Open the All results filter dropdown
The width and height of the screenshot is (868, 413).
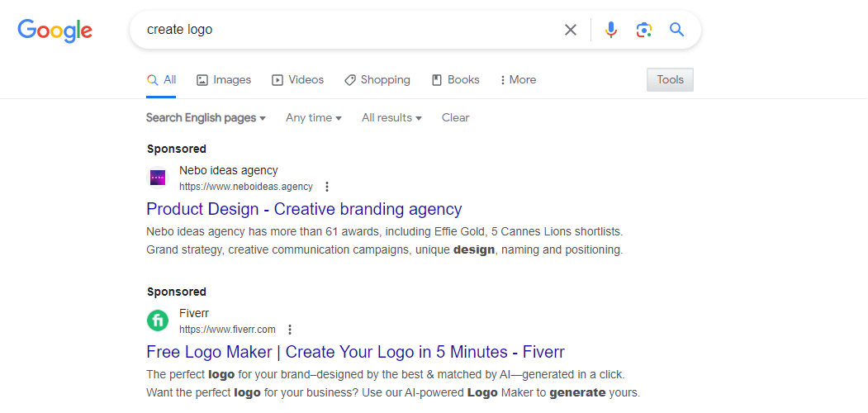392,118
